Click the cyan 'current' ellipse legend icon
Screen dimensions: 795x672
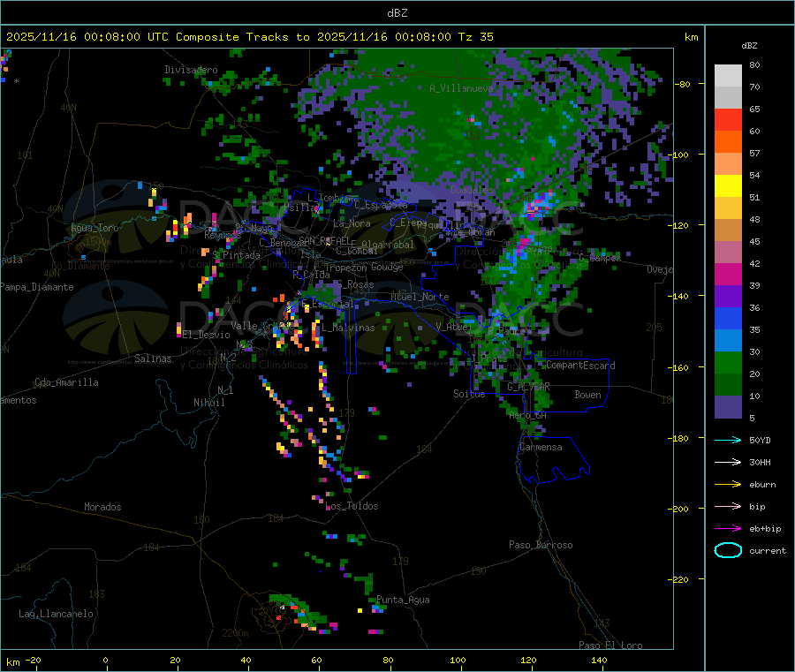(x=728, y=550)
